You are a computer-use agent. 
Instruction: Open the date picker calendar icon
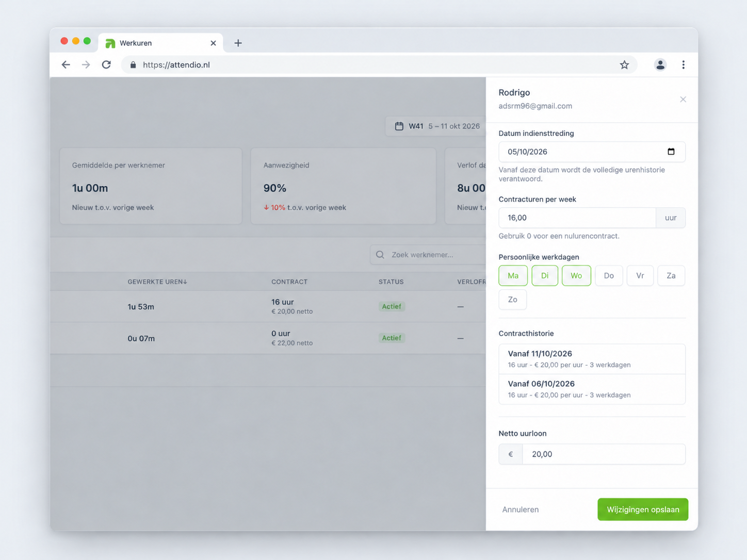tap(671, 152)
